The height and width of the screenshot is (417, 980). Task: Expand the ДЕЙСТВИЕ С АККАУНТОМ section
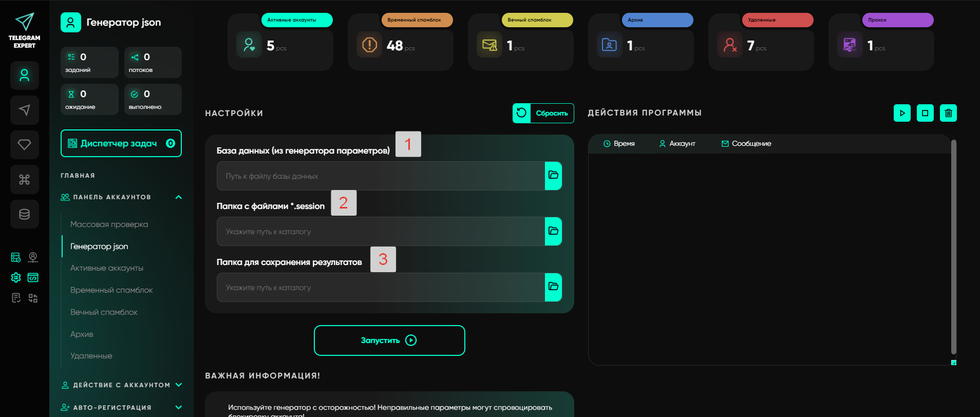(178, 385)
